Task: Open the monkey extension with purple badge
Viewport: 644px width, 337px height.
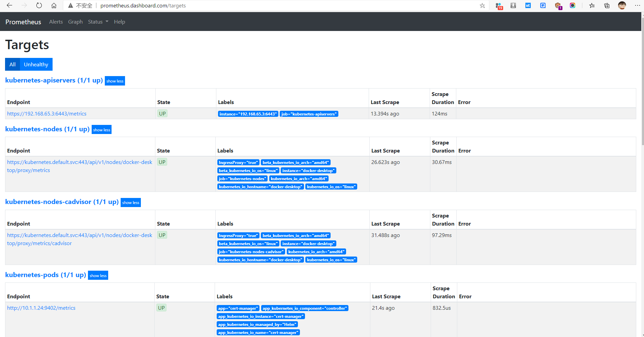Action: click(558, 6)
